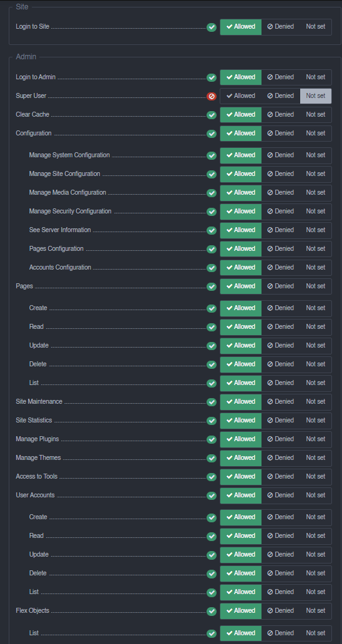Deny Site Maintenance permission

(281, 402)
